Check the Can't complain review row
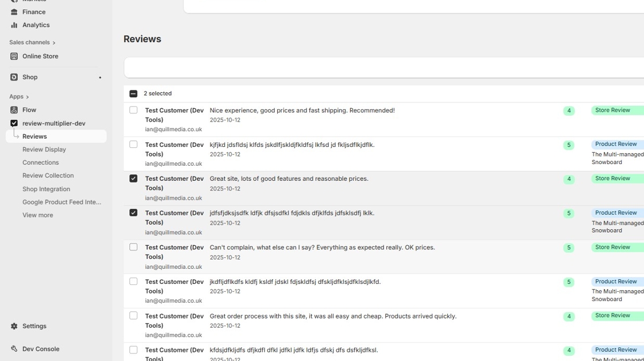Image resolution: width=644 pixels, height=361 pixels. [x=133, y=247]
